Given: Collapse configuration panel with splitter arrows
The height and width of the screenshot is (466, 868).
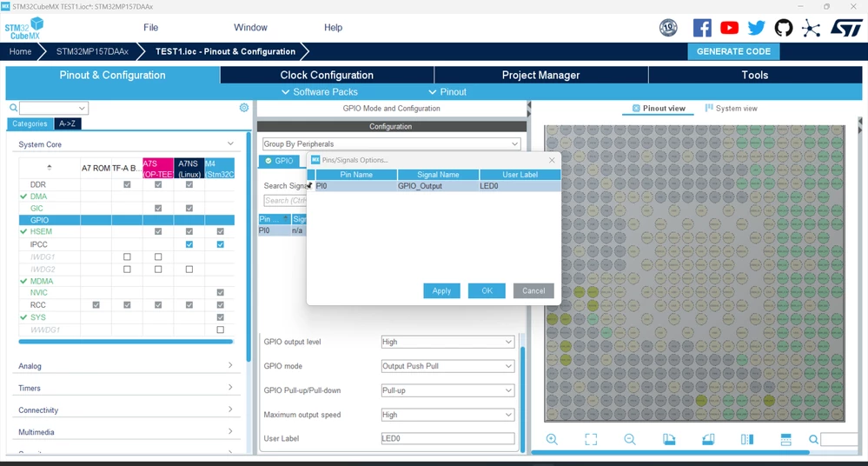Looking at the screenshot, I should pyautogui.click(x=528, y=109).
